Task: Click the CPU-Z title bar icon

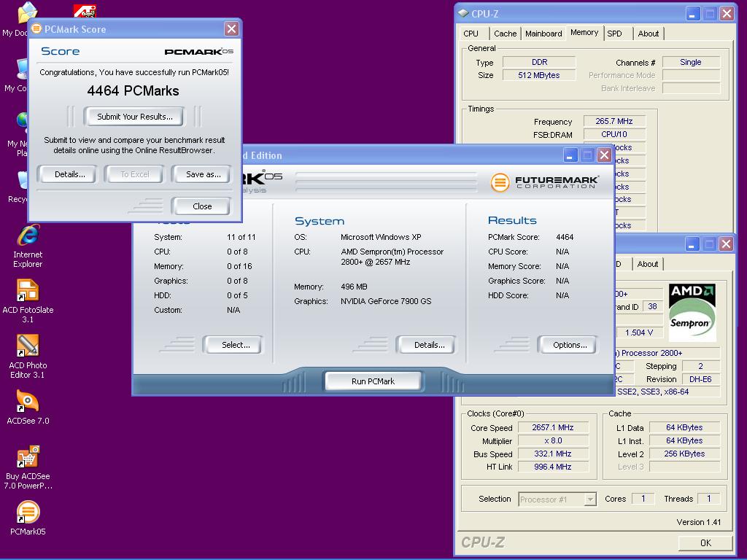Action: point(463,13)
